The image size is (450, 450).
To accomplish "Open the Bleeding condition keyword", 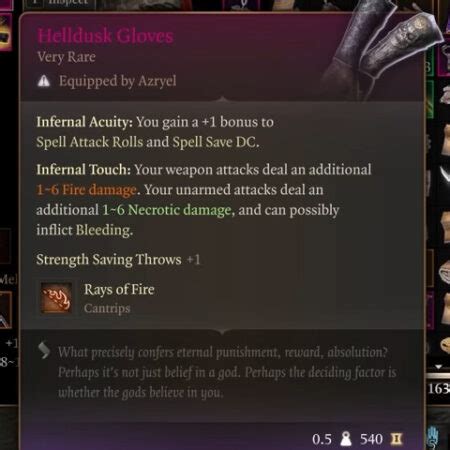I will [x=103, y=230].
